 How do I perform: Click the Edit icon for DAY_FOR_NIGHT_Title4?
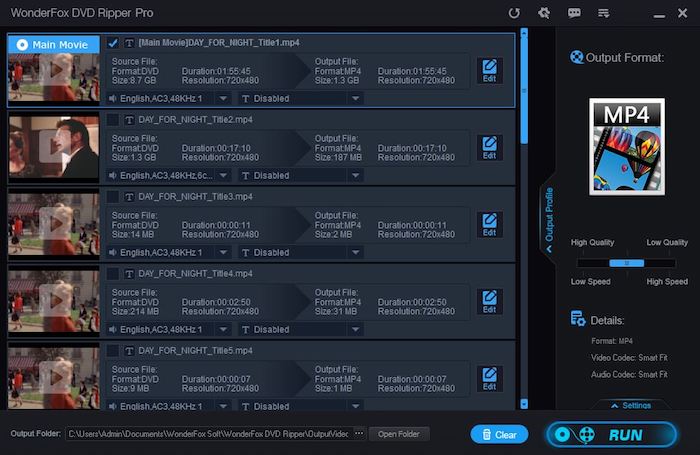[489, 302]
